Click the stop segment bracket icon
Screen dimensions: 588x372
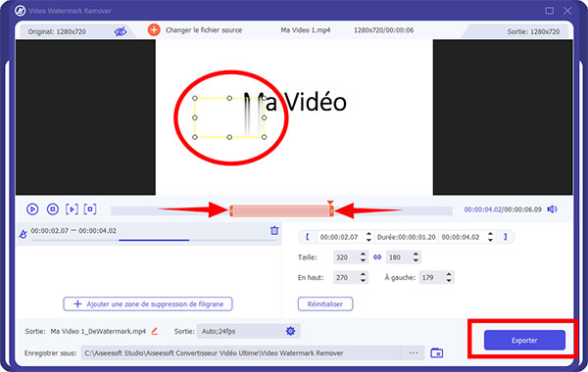pyautogui.click(x=90, y=209)
